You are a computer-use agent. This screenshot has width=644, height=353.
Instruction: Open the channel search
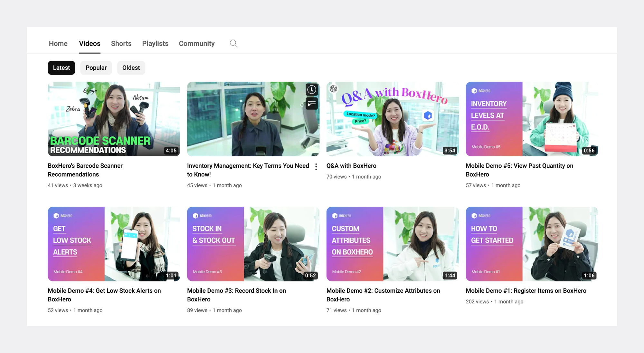[x=233, y=43]
